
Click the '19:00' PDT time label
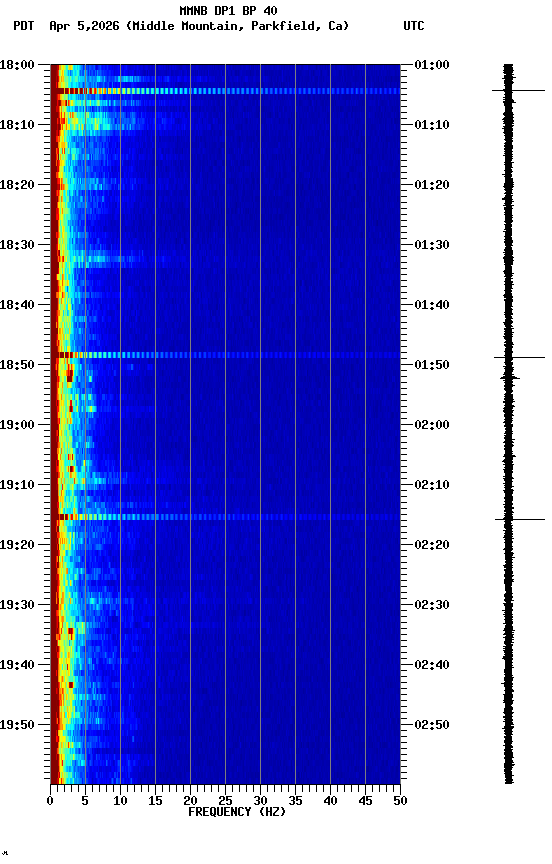click(17, 425)
